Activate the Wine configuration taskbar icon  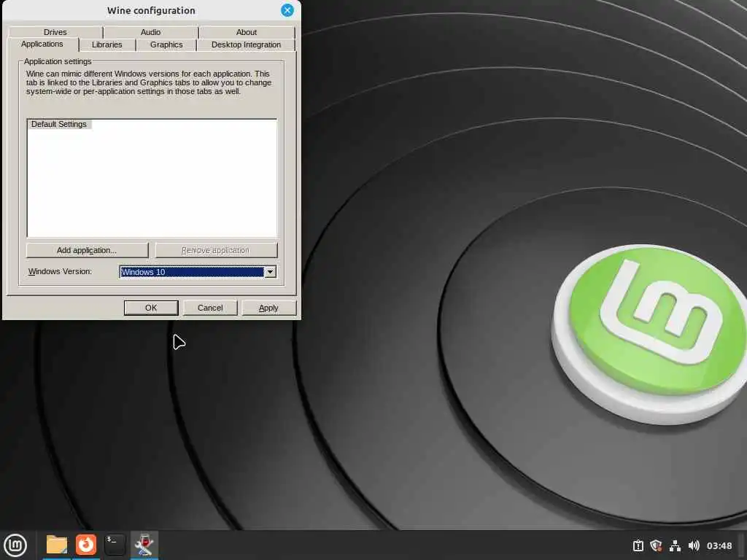coord(144,545)
